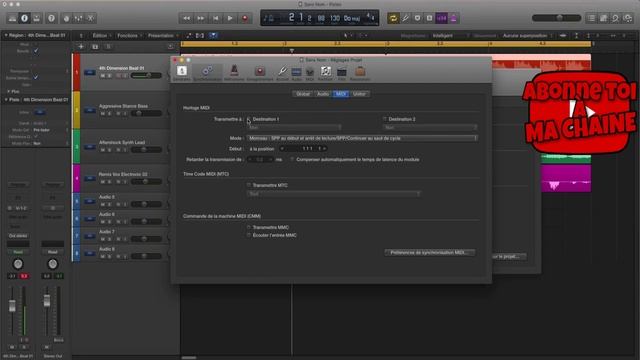Screen dimensions: 640x360
Task: Open the Quick Help question-mark button
Action: [51, 18]
